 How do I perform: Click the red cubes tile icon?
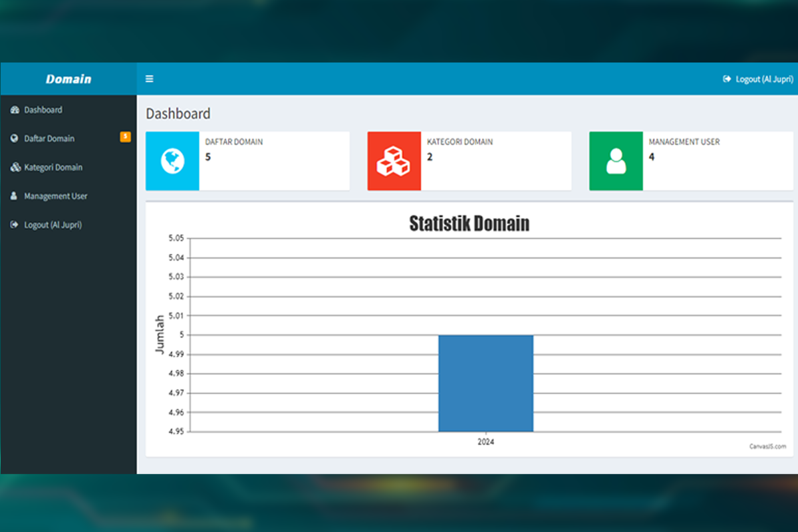tap(394, 161)
